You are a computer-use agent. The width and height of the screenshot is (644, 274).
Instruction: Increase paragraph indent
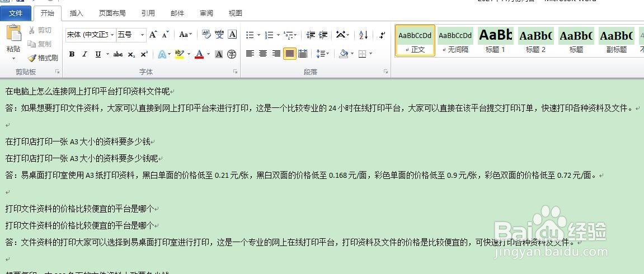323,35
